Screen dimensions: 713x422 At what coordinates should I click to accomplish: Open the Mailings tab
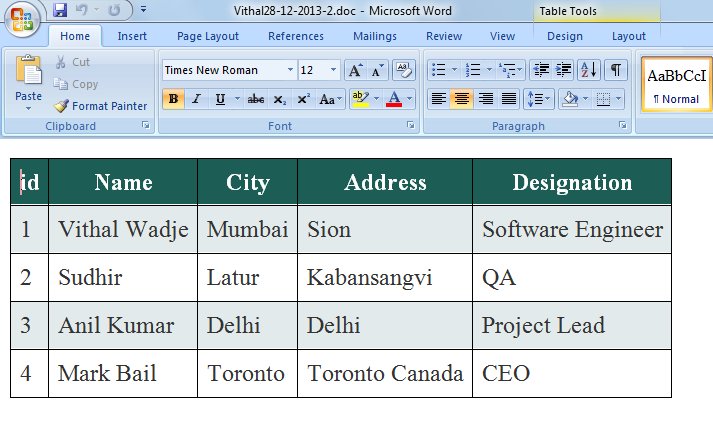pos(375,36)
